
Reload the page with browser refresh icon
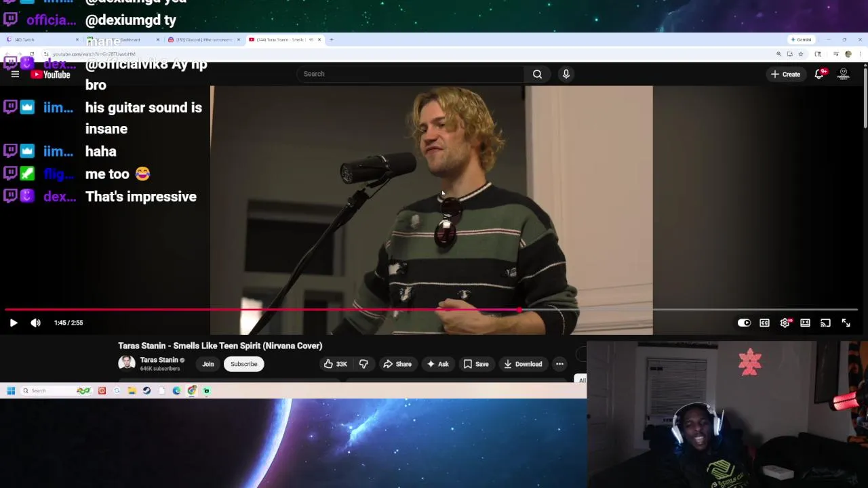tap(31, 54)
